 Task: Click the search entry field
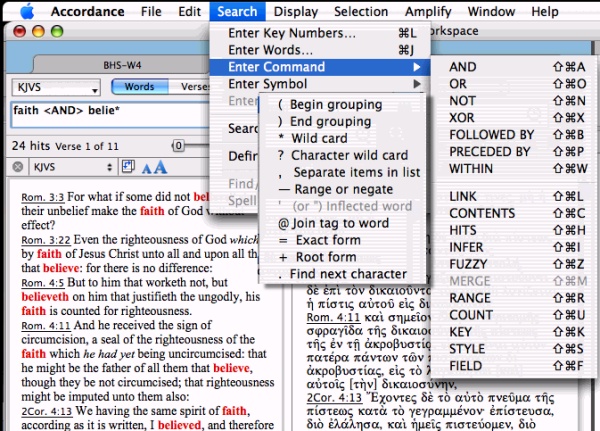(x=110, y=115)
